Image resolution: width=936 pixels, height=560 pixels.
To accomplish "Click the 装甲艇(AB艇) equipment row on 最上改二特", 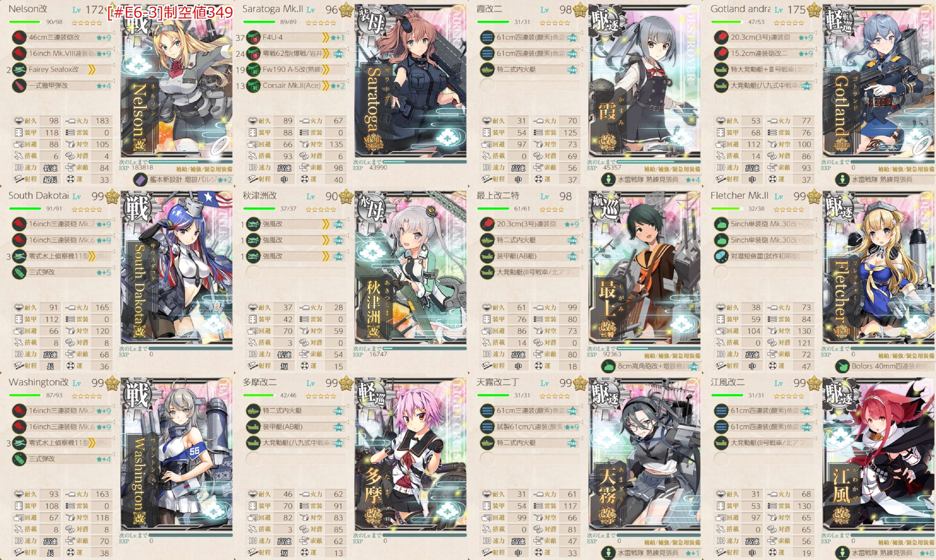I will (529, 256).
